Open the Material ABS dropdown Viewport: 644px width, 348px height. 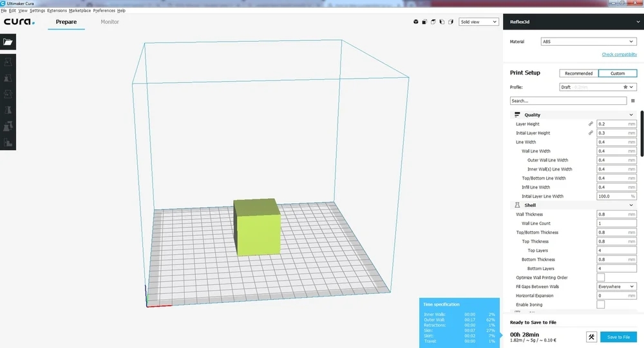click(x=589, y=42)
